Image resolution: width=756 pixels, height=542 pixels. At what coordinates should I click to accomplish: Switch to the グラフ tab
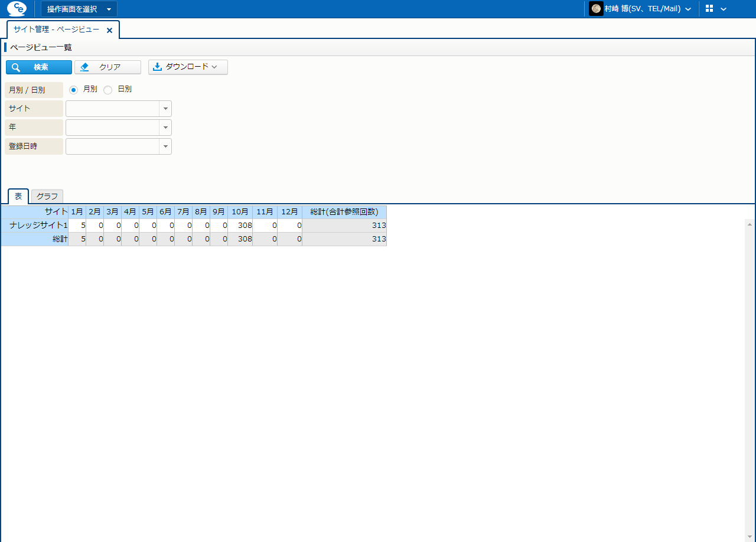[x=47, y=196]
